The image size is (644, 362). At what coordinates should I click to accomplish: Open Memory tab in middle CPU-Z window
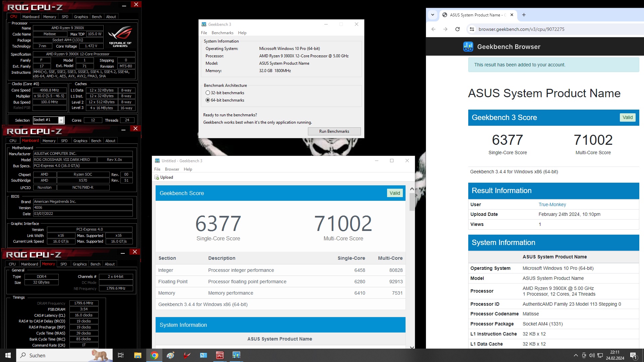tap(49, 141)
